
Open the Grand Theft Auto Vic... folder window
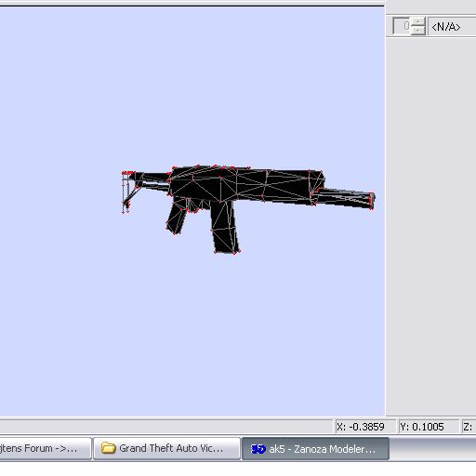point(166,448)
